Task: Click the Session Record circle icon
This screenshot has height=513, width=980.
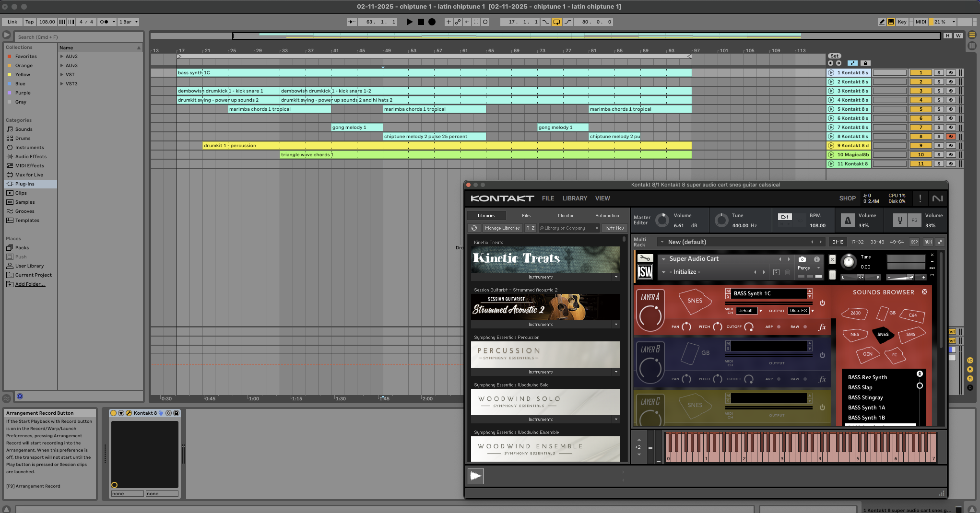Action: pyautogui.click(x=485, y=22)
